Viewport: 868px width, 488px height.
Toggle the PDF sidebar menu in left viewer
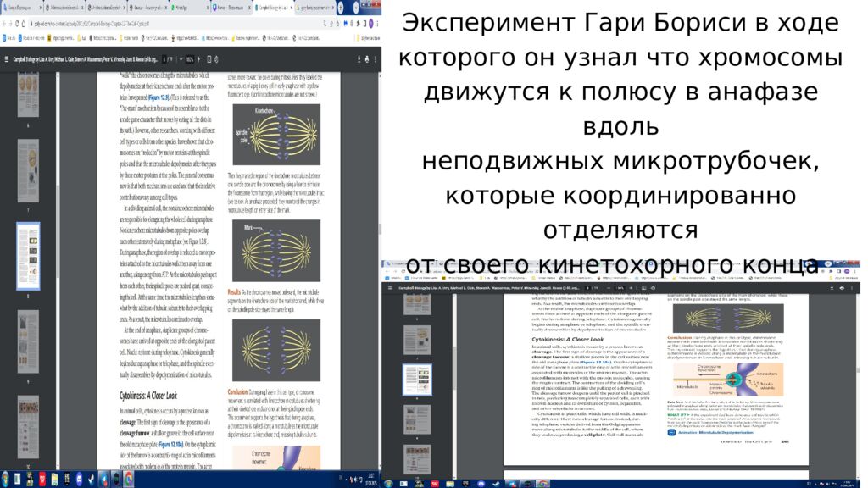point(7,59)
